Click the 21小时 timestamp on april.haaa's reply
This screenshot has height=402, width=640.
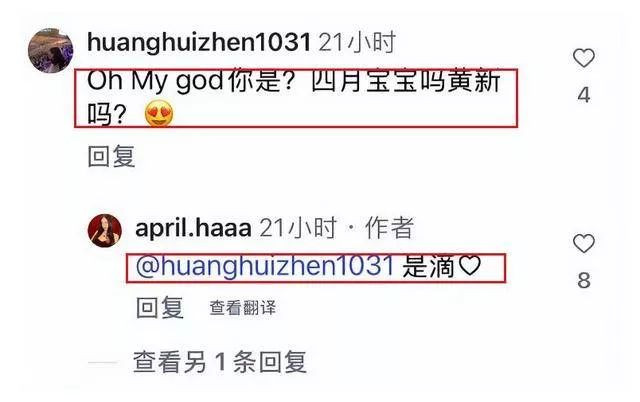coord(298,228)
